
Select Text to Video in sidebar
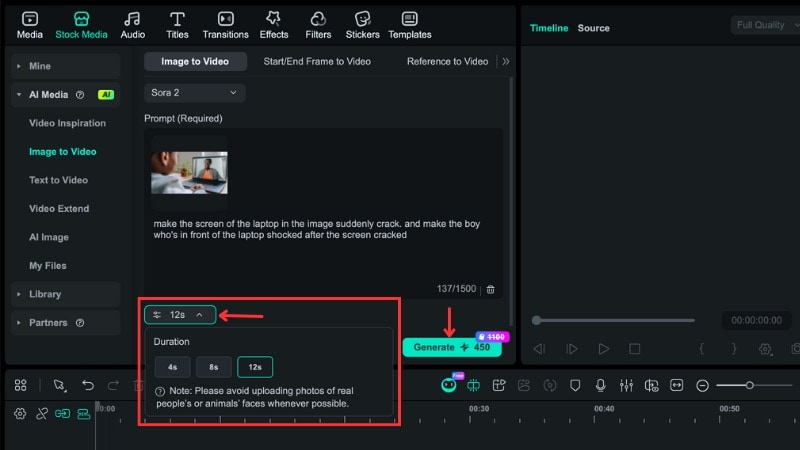point(59,180)
